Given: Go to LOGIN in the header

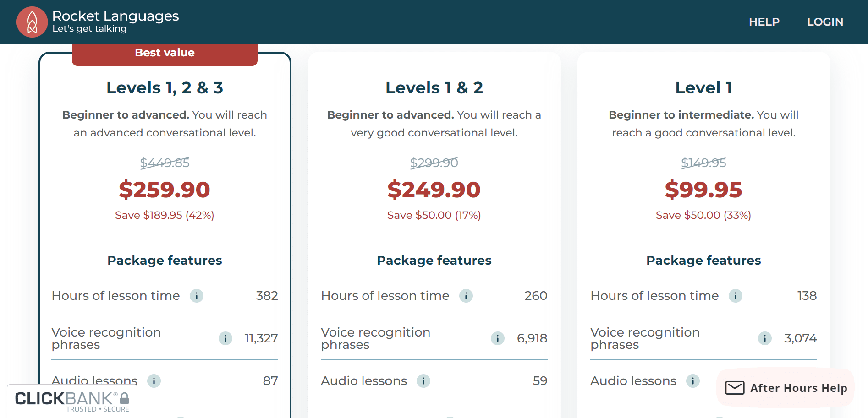Looking at the screenshot, I should pyautogui.click(x=825, y=22).
